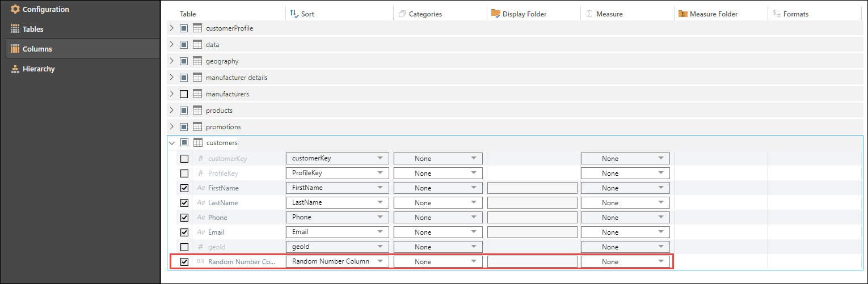
Task: Click the table icon beside geography
Action: coord(197,61)
